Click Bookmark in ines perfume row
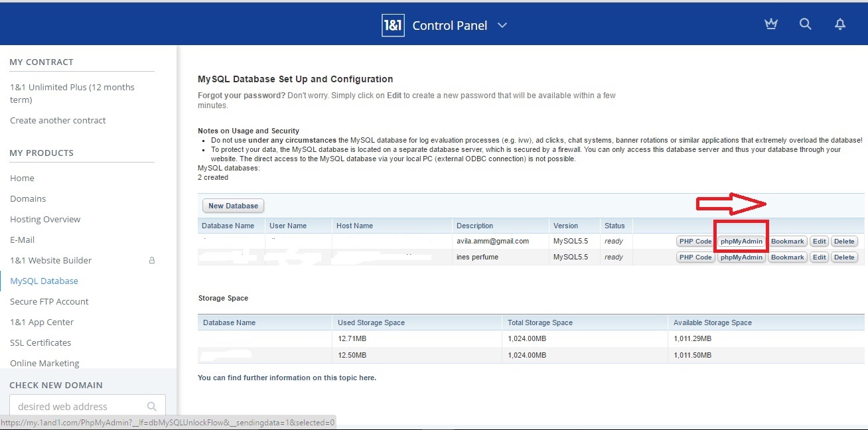 pos(788,257)
